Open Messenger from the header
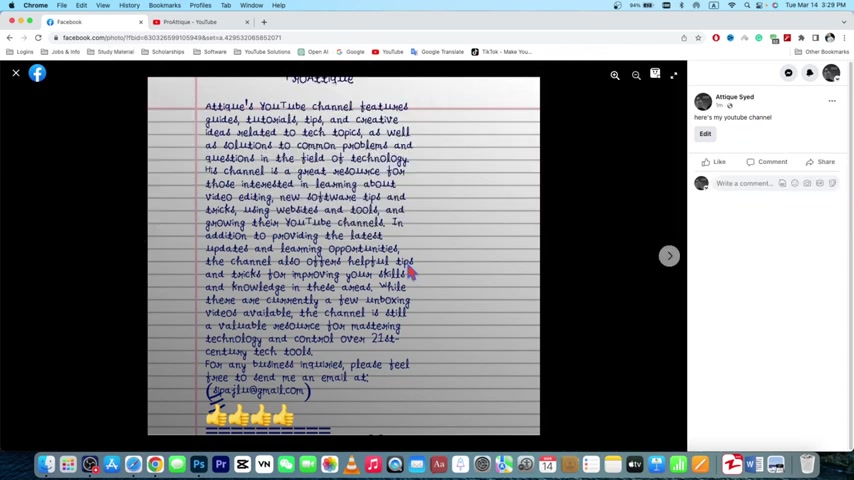Viewport: 854px width, 480px height. (x=789, y=73)
